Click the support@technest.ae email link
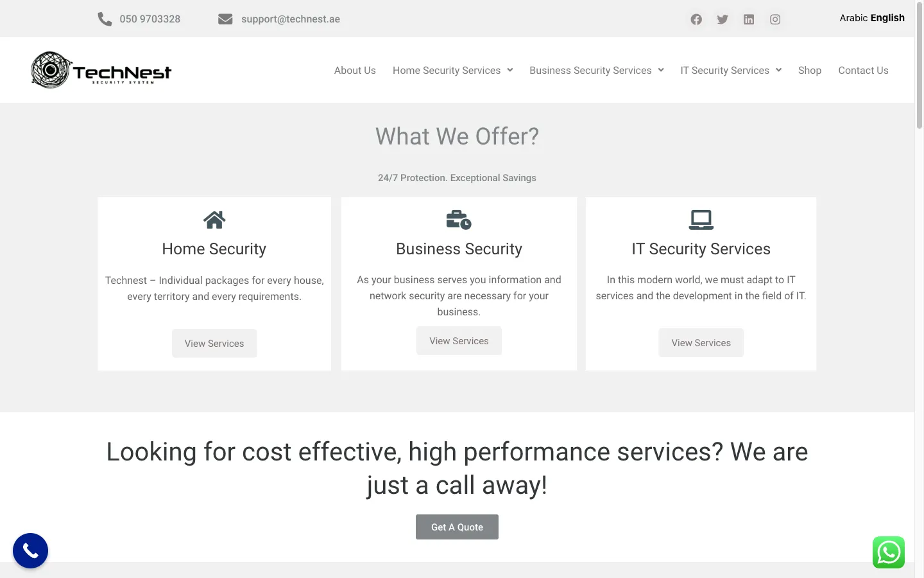The width and height of the screenshot is (924, 578). click(291, 19)
